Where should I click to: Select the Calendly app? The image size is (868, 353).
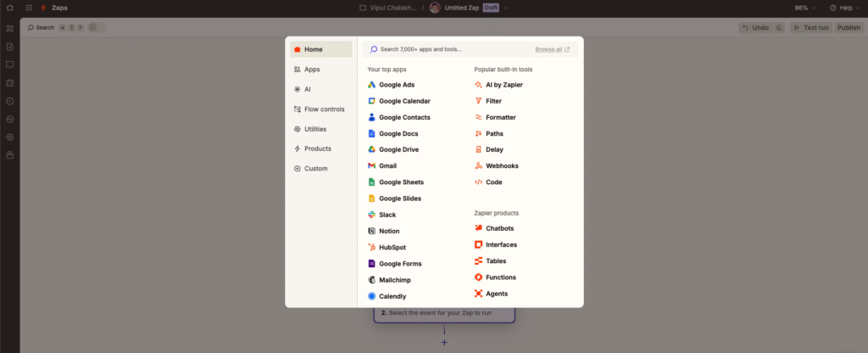(387, 296)
